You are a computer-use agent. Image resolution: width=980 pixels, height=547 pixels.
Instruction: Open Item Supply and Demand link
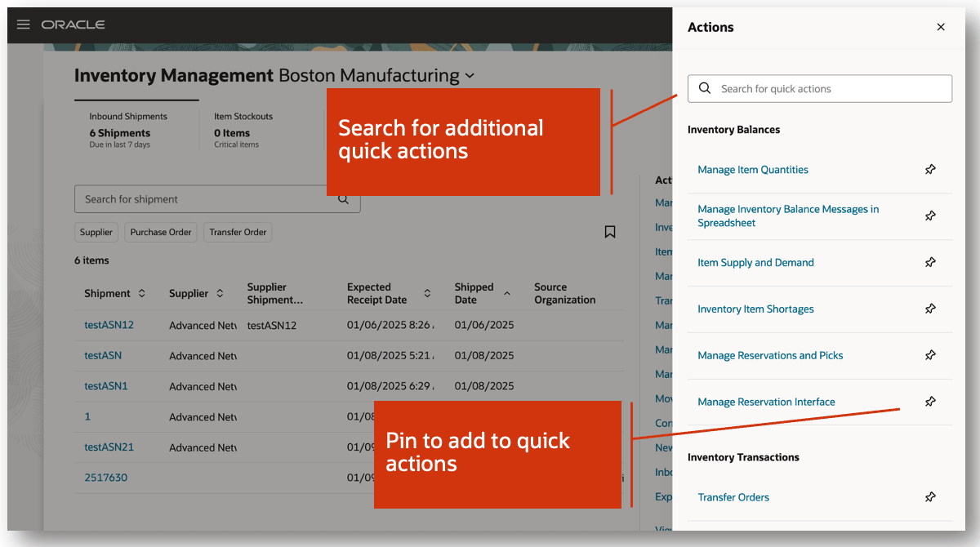(x=755, y=263)
